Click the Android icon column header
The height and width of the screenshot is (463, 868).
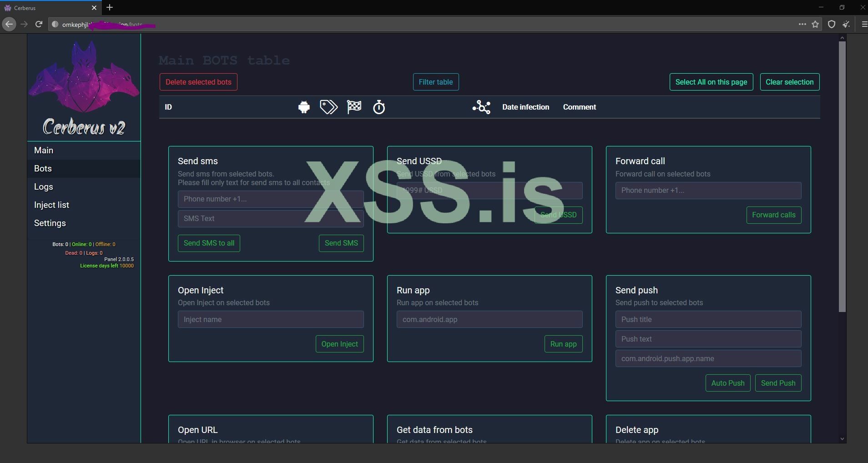(x=304, y=107)
